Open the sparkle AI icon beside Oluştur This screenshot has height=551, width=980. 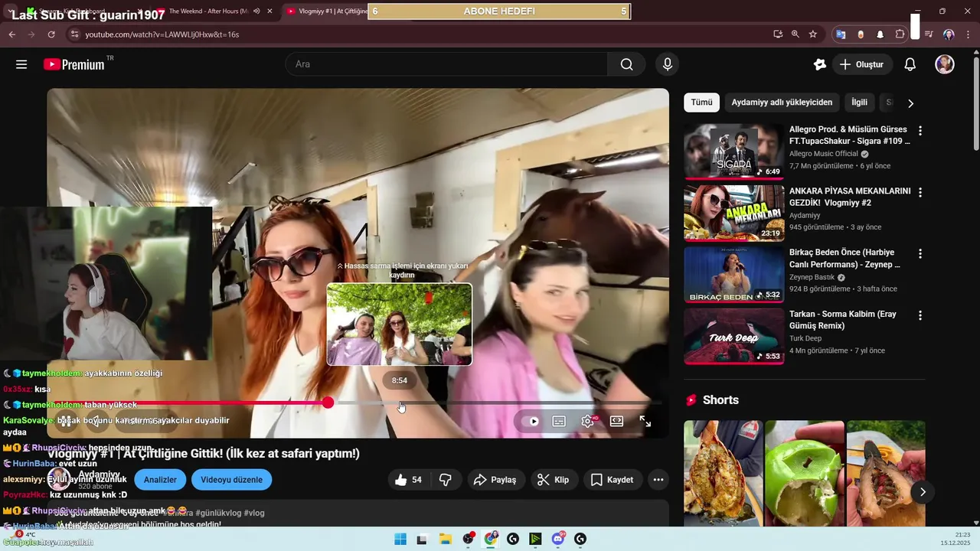tap(820, 64)
